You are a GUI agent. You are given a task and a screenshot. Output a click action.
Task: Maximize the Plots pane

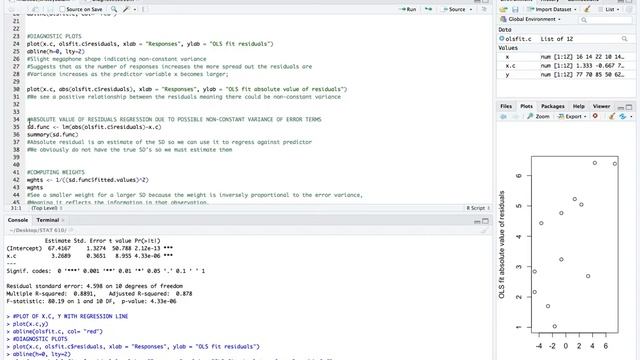[629, 108]
